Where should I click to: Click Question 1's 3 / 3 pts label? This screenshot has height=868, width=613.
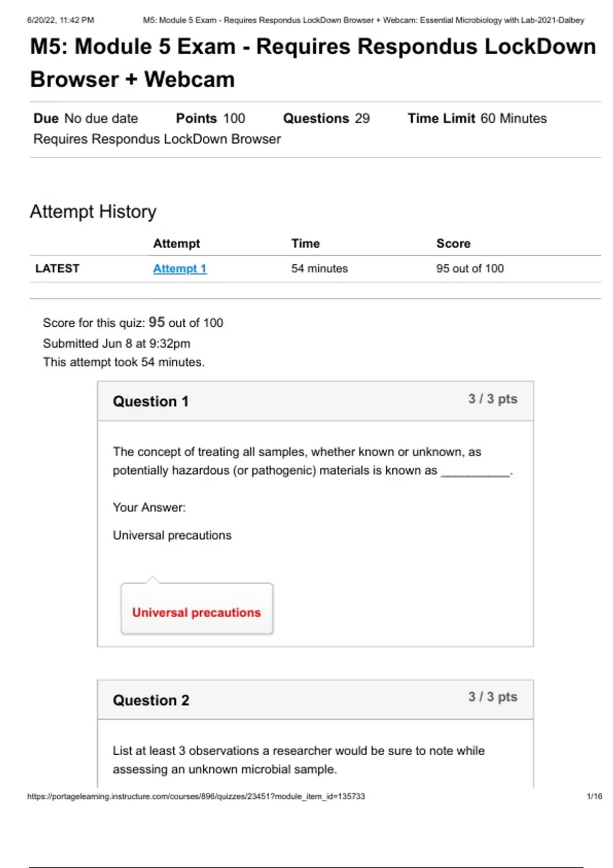coord(492,399)
